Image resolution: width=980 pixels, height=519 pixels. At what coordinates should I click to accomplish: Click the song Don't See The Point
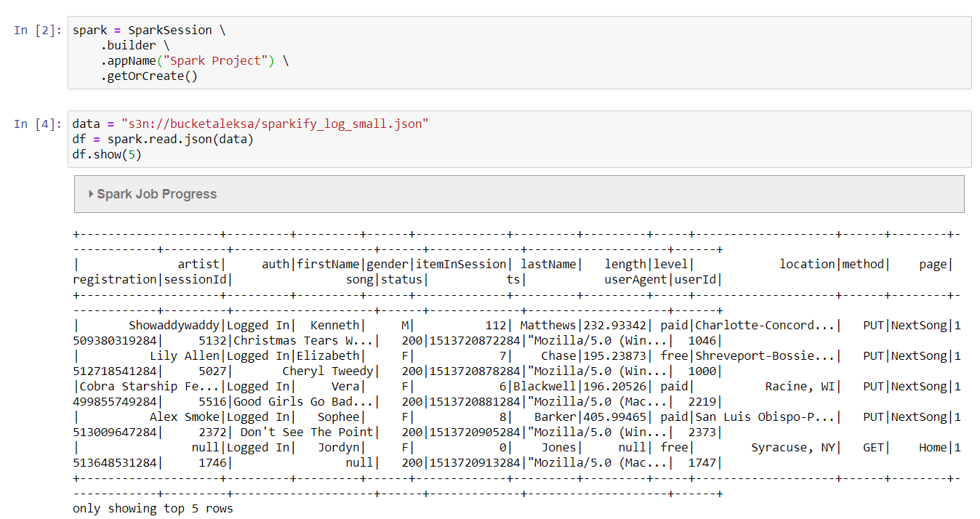click(307, 432)
